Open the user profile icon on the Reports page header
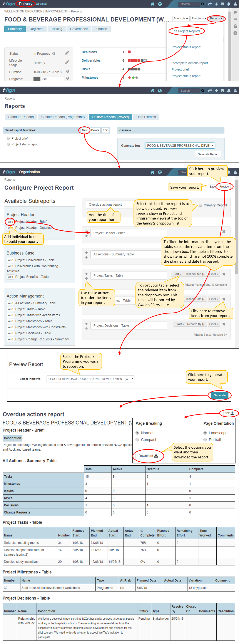Image resolution: width=239 pixels, height=644 pixels. click(235, 91)
